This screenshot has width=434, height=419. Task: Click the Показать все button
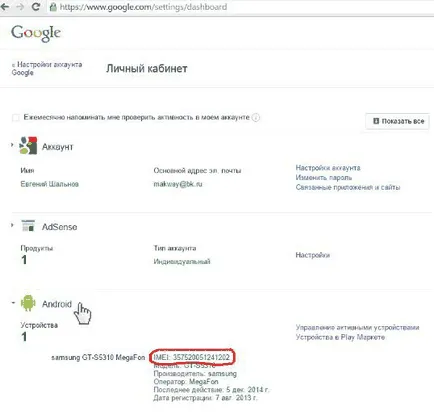[x=397, y=121]
